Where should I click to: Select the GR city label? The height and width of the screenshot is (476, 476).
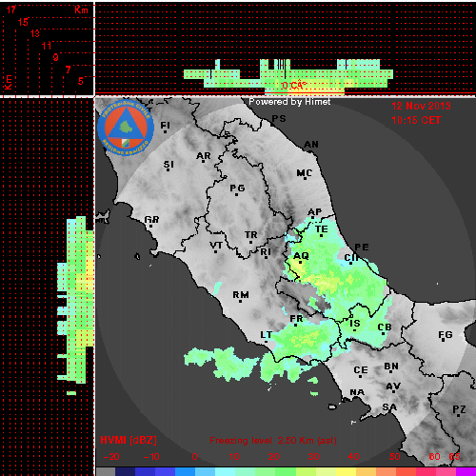point(151,220)
